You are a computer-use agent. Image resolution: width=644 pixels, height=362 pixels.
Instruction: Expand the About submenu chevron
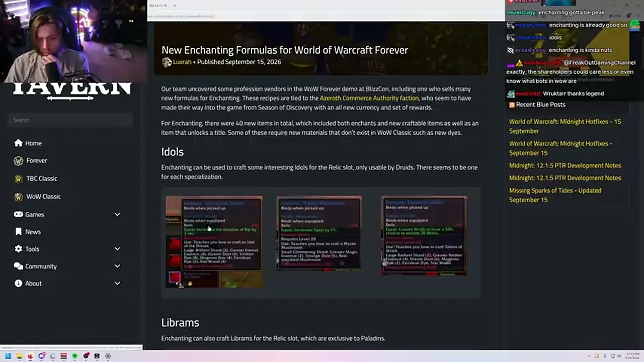[x=117, y=284]
